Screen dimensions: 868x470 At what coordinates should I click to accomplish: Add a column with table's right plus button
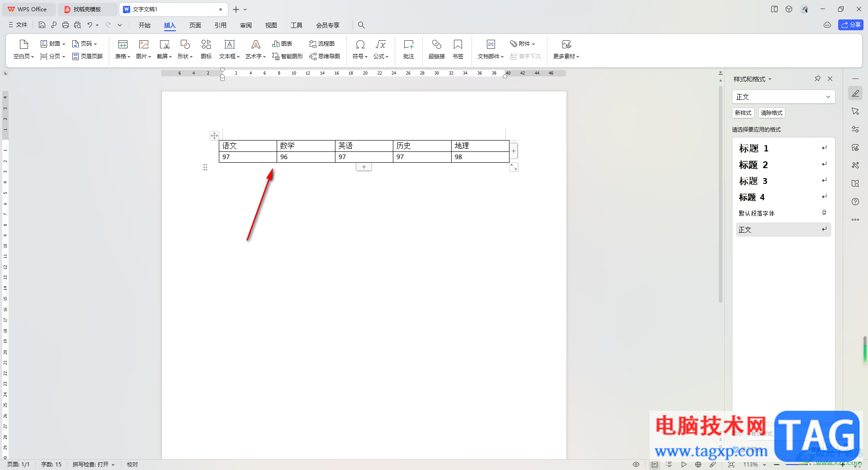pyautogui.click(x=514, y=151)
